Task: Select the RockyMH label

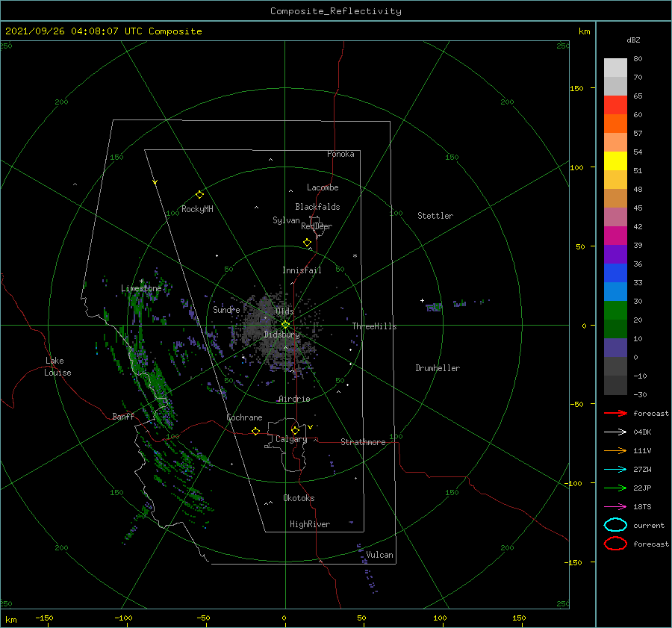Action: (197, 209)
